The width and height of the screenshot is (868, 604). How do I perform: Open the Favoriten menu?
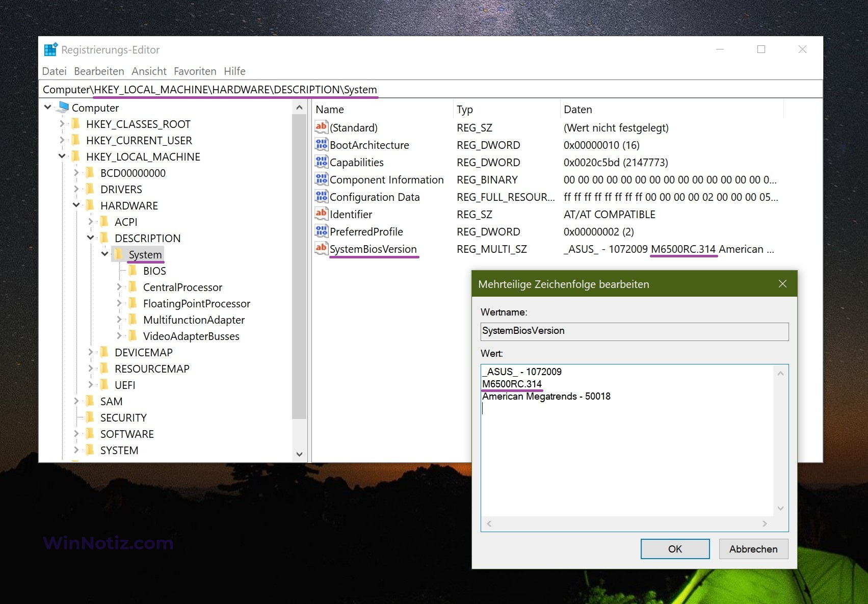pos(195,71)
